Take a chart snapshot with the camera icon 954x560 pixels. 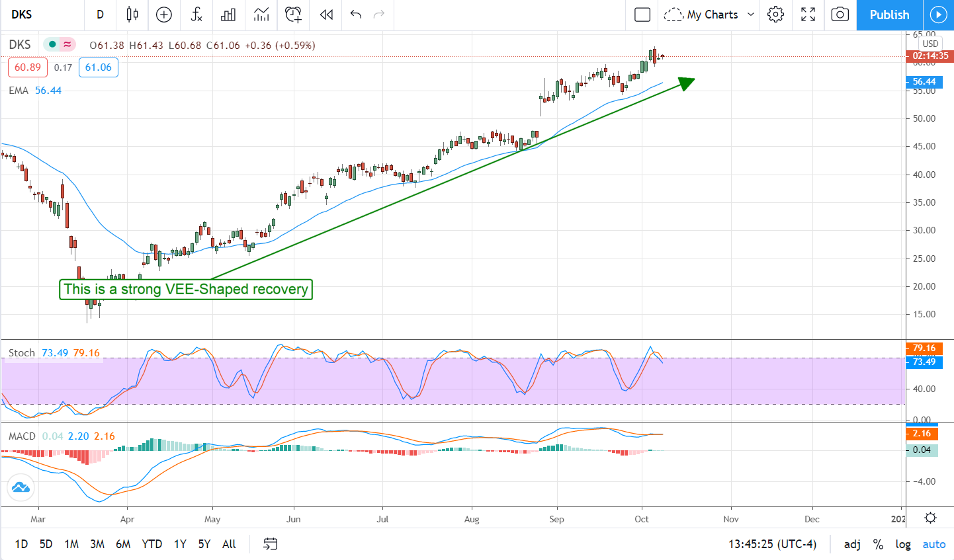coord(840,15)
